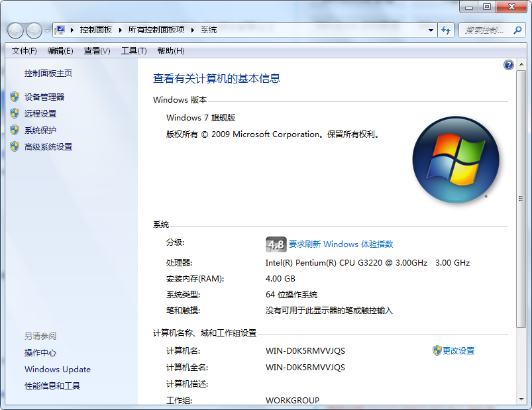The height and width of the screenshot is (410, 532).
Task: Click shield icon beside 高级系统设置
Action: tap(15, 146)
